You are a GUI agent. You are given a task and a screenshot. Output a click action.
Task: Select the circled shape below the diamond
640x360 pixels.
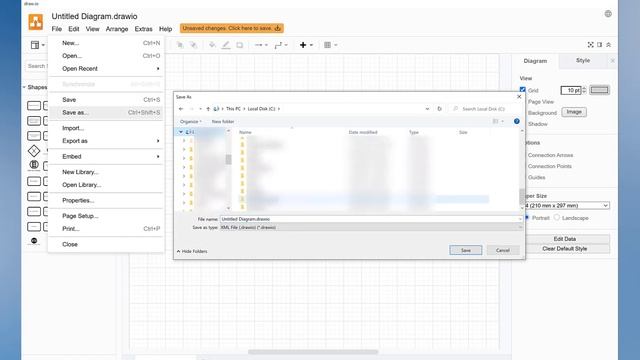click(34, 165)
